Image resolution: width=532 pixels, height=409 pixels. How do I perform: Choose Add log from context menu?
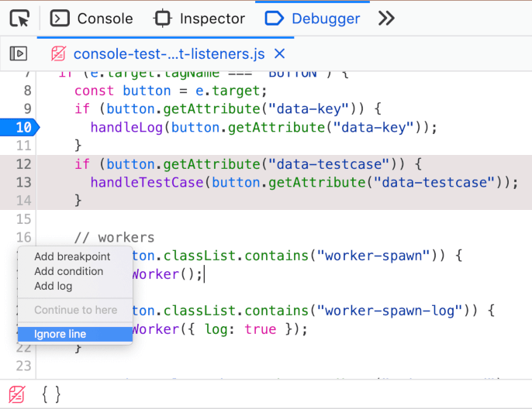[x=53, y=286]
